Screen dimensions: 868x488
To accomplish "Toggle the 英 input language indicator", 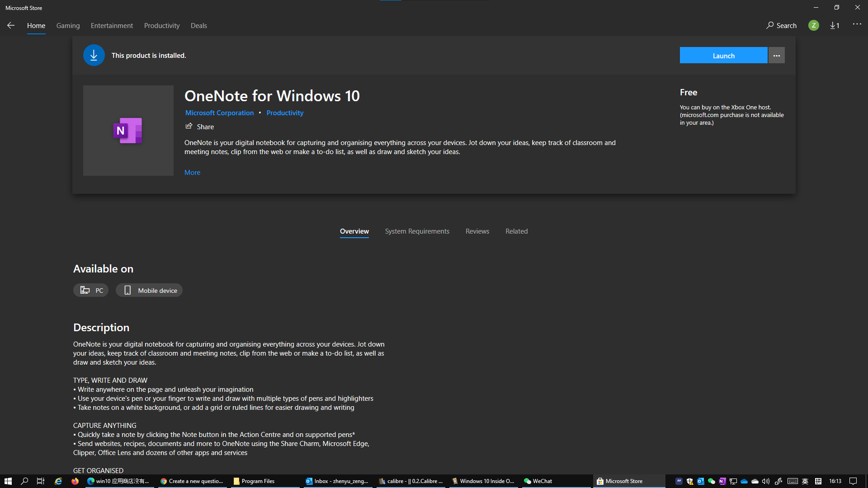I will coord(805,481).
